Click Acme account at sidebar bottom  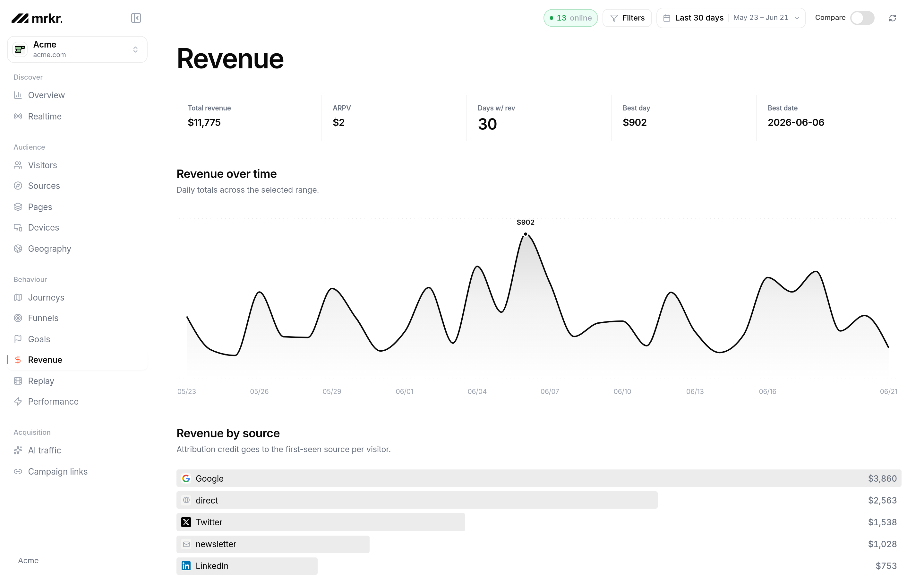click(28, 560)
